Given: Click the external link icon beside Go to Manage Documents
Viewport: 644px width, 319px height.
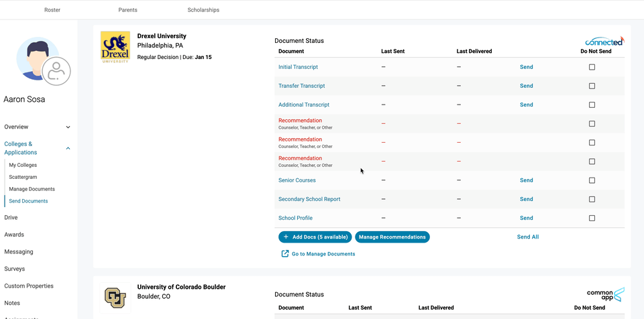Looking at the screenshot, I should [x=285, y=254].
